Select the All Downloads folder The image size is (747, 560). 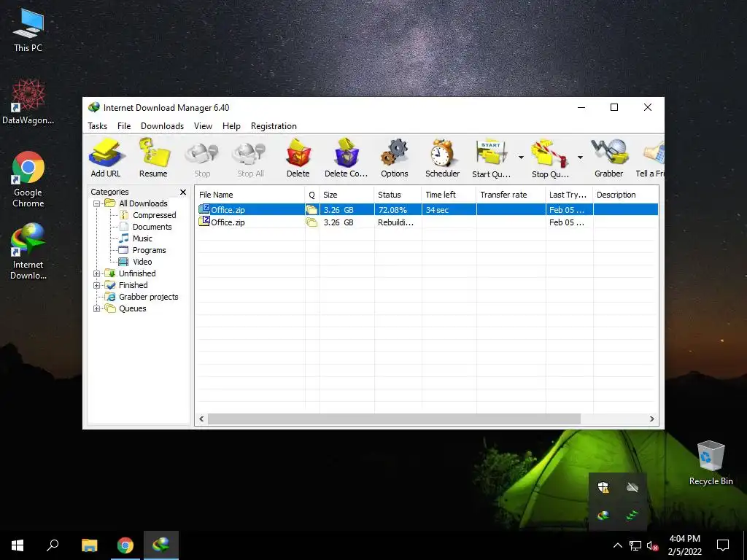[136, 203]
